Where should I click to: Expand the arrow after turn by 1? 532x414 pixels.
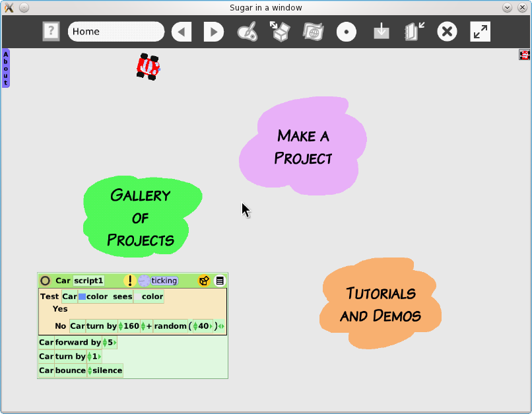pos(100,357)
